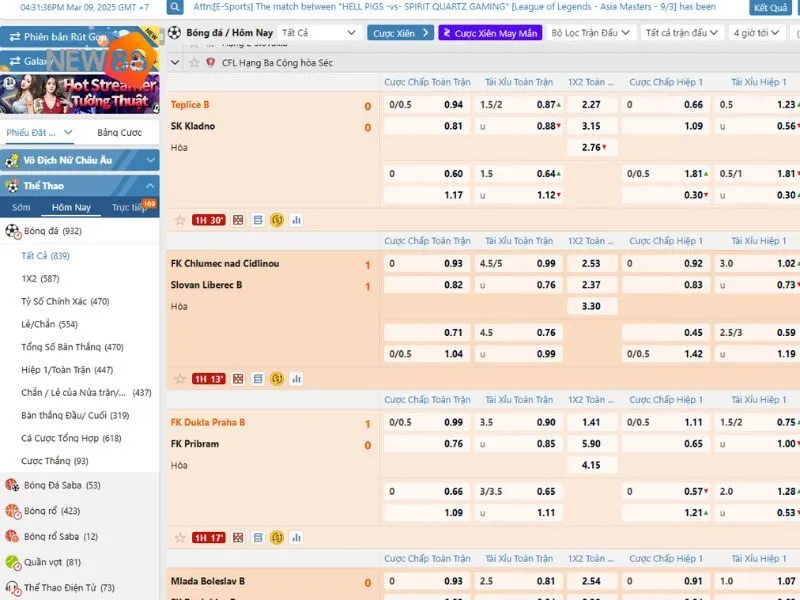The image size is (800, 600).
Task: Select Cược Thắng (93) in sidebar
Action: click(55, 461)
